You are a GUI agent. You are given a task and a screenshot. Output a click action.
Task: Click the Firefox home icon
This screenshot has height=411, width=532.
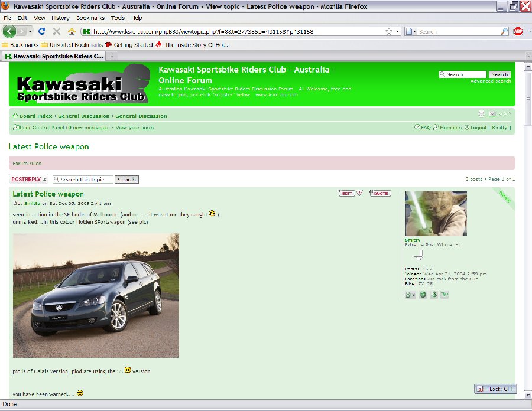[72, 31]
